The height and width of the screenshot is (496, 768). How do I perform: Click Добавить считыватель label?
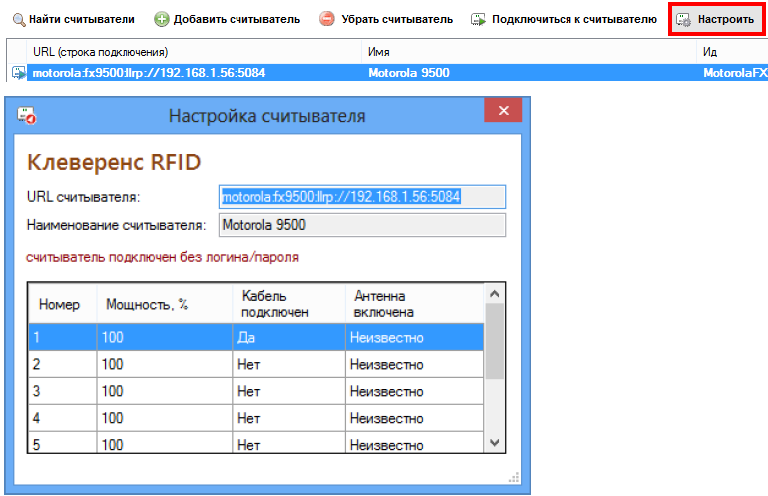coord(237,20)
